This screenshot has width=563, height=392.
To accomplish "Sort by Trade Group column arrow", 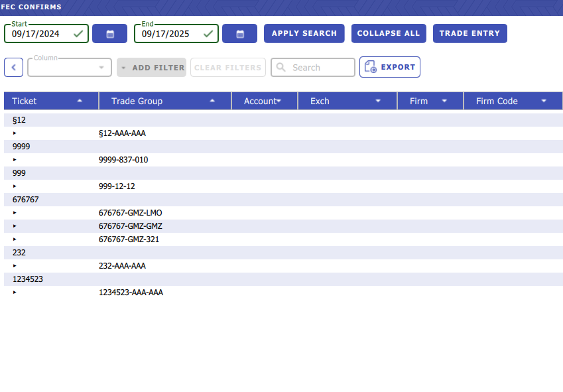I will [212, 101].
